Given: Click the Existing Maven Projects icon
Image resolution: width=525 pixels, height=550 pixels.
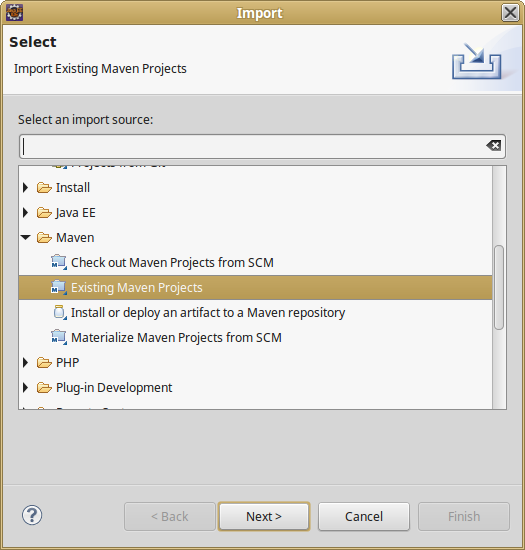Looking at the screenshot, I should 59,288.
